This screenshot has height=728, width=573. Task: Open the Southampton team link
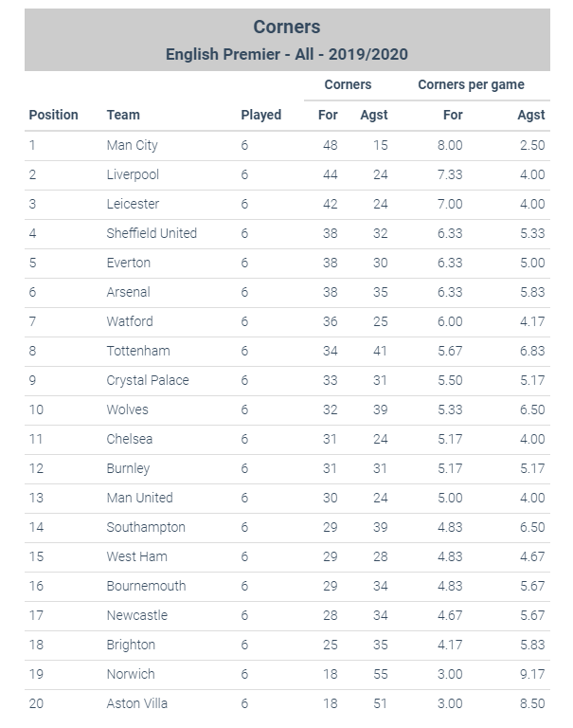coord(146,527)
